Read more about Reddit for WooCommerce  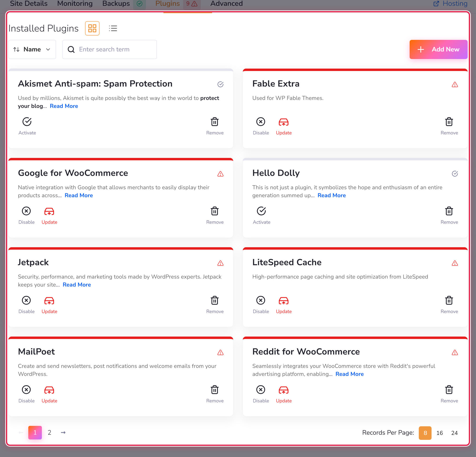(349, 374)
